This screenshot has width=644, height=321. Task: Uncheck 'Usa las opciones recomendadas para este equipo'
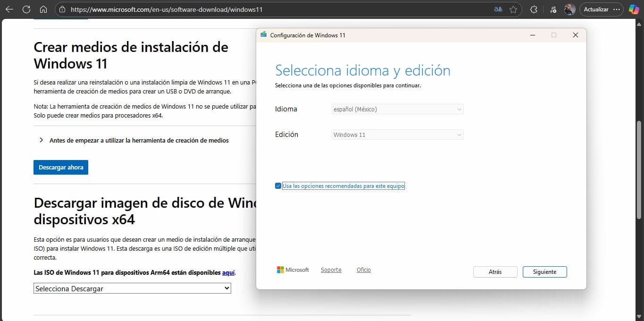(x=278, y=186)
